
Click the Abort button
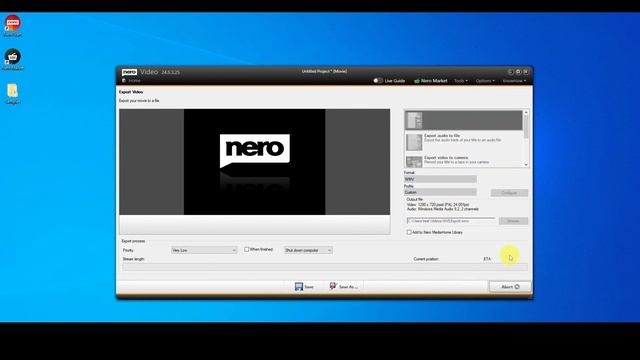[x=510, y=287]
